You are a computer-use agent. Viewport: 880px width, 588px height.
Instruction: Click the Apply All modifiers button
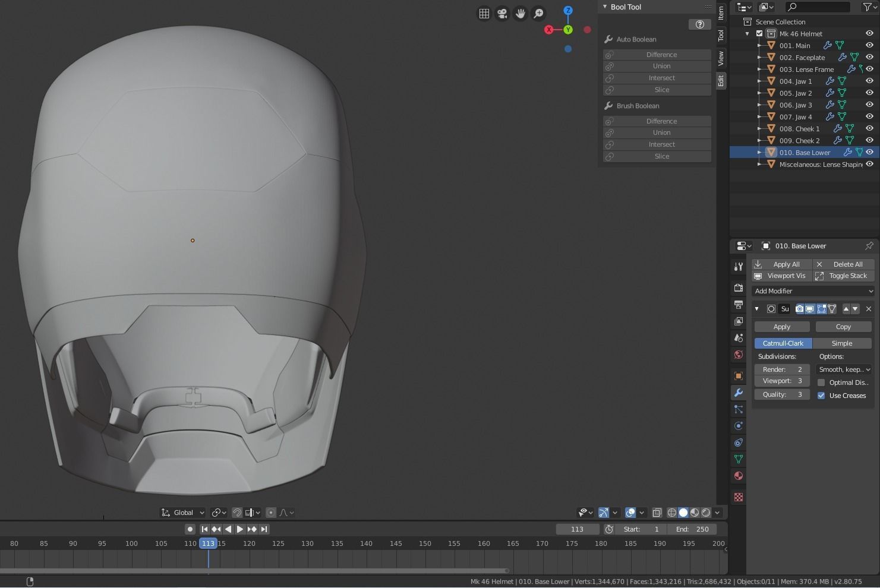click(781, 264)
